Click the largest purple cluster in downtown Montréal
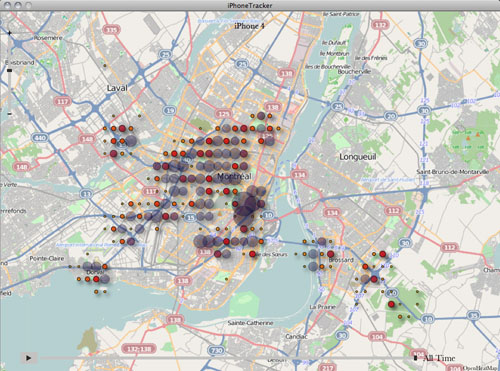 coord(244,208)
